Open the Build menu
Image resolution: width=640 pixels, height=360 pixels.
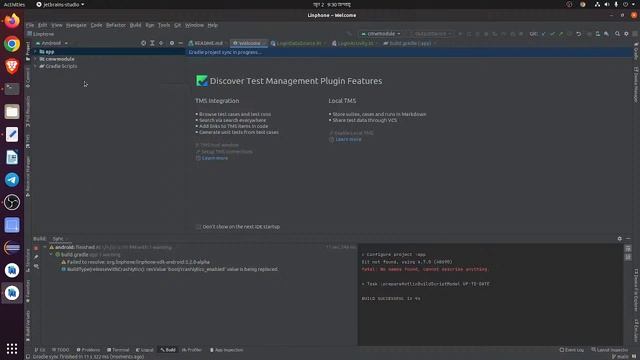coord(135,25)
